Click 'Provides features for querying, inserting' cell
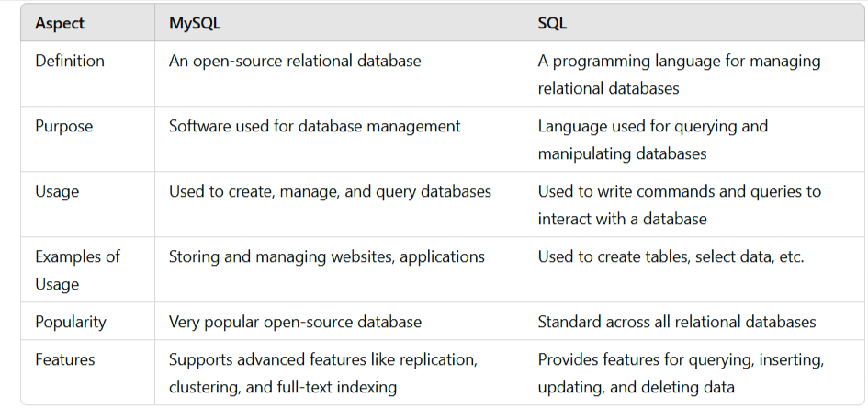 click(x=694, y=372)
